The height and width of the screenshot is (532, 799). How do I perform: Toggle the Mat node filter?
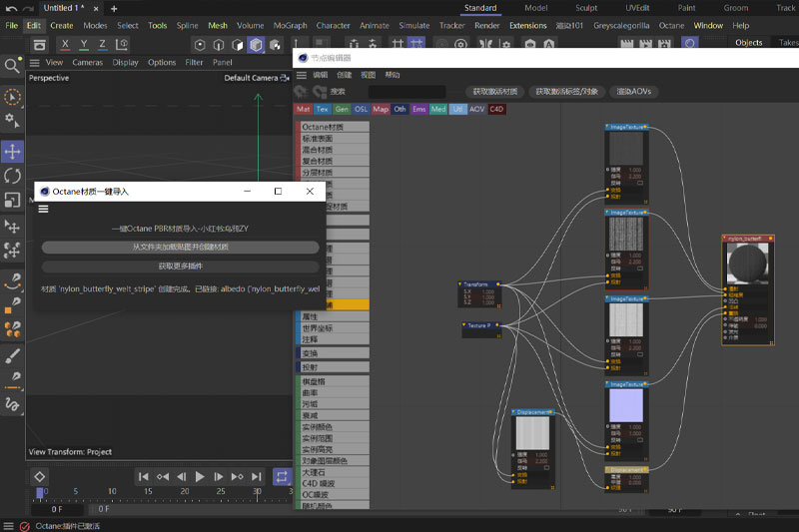[304, 109]
